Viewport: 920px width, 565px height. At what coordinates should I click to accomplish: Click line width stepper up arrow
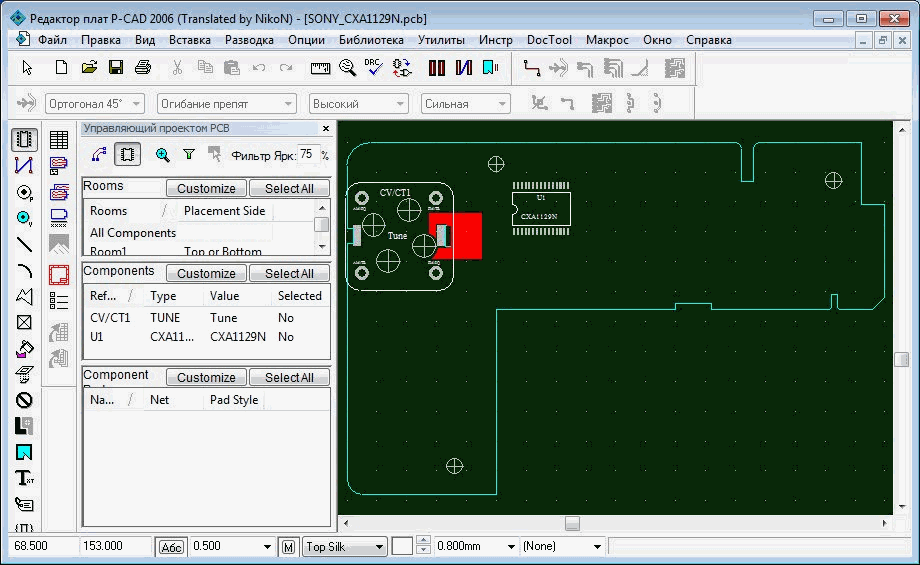pyautogui.click(x=424, y=541)
